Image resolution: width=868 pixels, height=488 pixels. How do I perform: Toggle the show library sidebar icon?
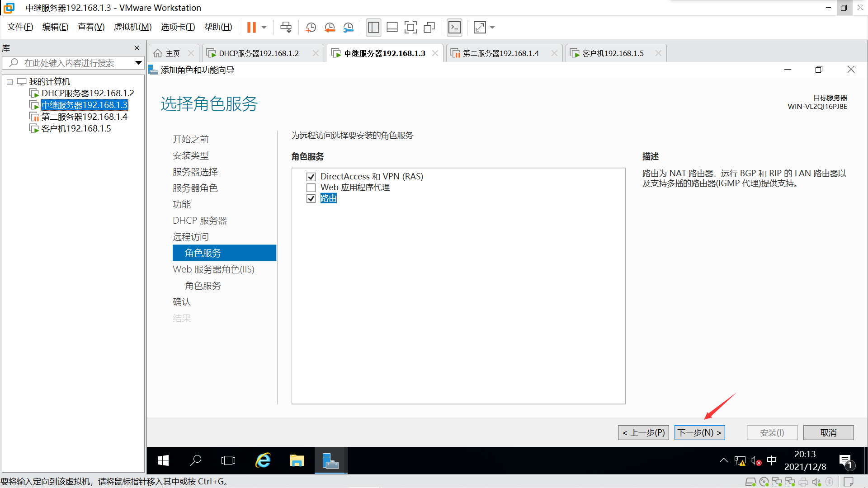click(373, 28)
